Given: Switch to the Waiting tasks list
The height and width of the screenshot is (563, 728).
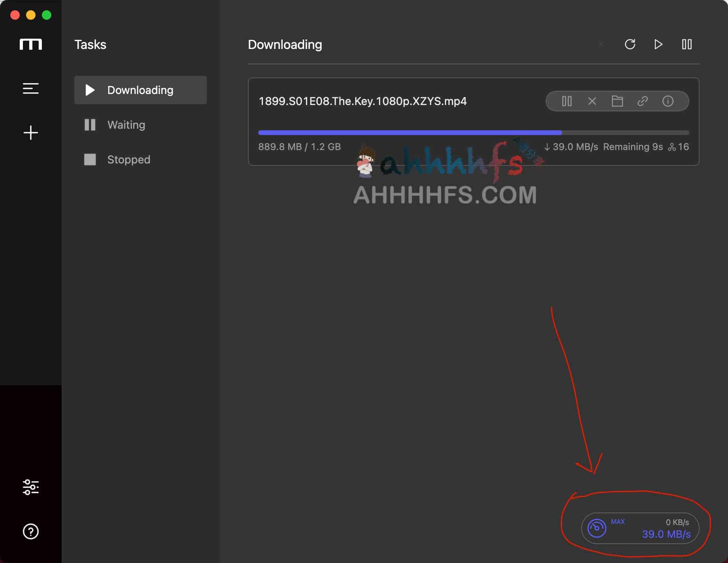Looking at the screenshot, I should click(x=126, y=125).
